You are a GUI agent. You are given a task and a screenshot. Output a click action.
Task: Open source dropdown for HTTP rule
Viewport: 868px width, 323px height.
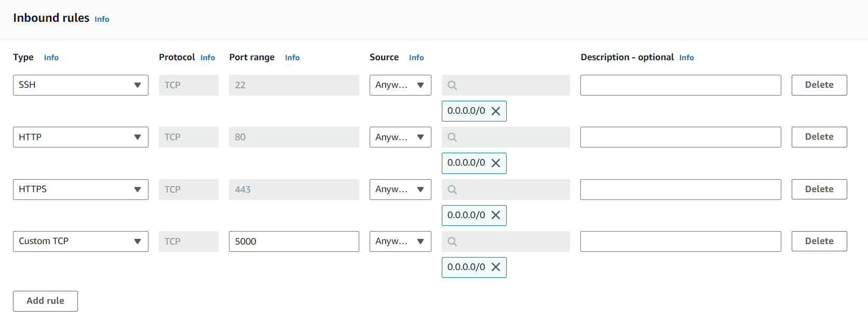400,137
